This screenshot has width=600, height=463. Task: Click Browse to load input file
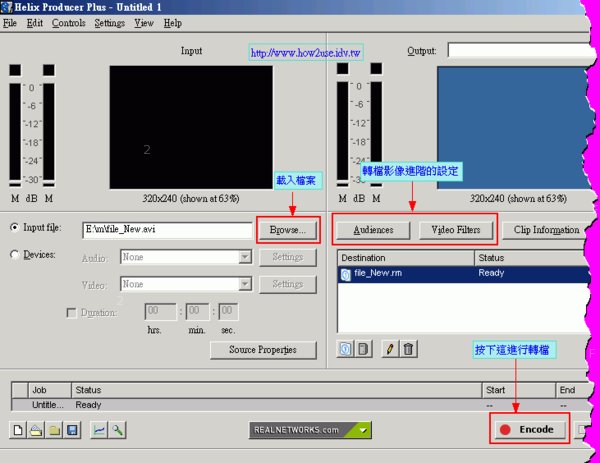[288, 229]
